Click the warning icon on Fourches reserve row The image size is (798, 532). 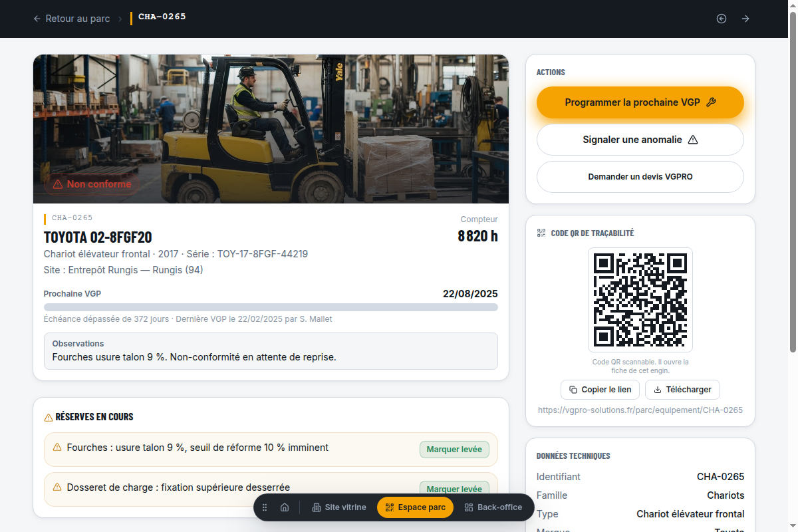57,448
